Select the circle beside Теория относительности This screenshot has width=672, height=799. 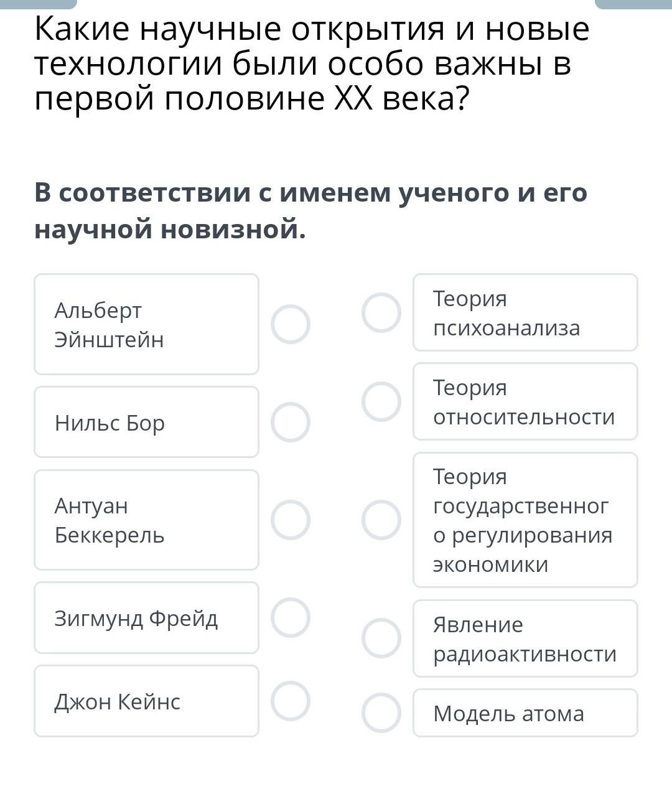click(381, 401)
